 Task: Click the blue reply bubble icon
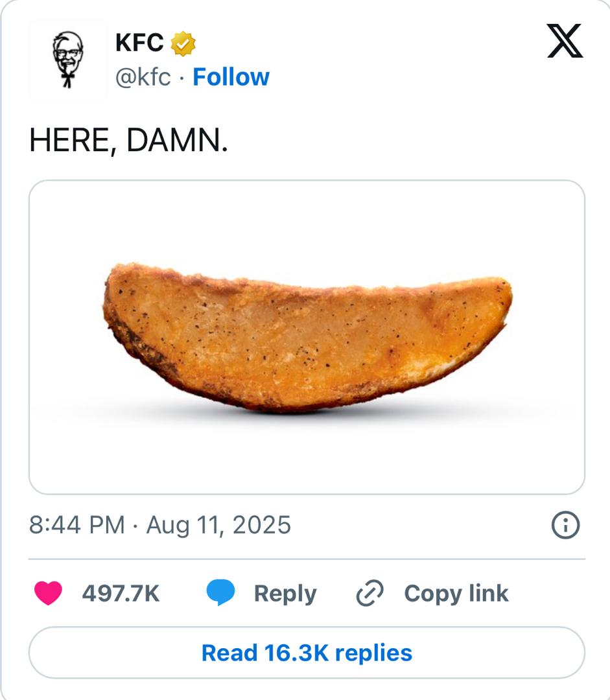(220, 593)
